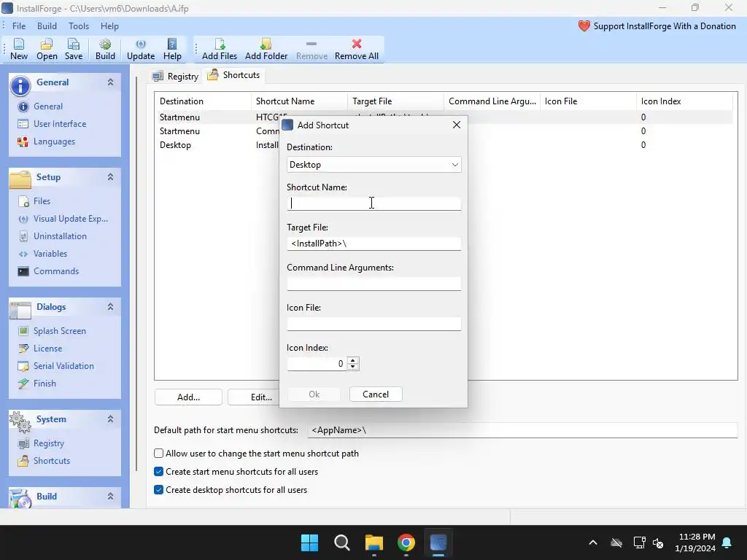Open the Tools menu
Screen dimensions: 747x560
click(79, 26)
